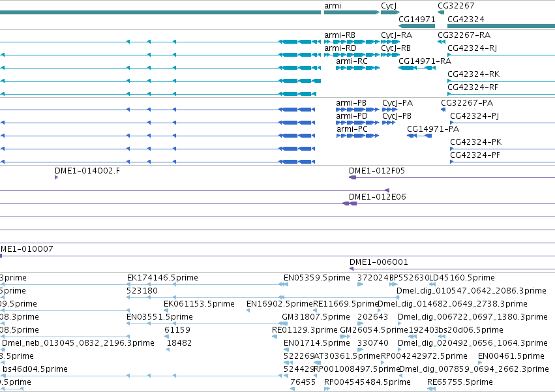Open the CG42324-RJ transcript label
Image resolution: width=555 pixels, height=392 pixels.
coord(472,48)
